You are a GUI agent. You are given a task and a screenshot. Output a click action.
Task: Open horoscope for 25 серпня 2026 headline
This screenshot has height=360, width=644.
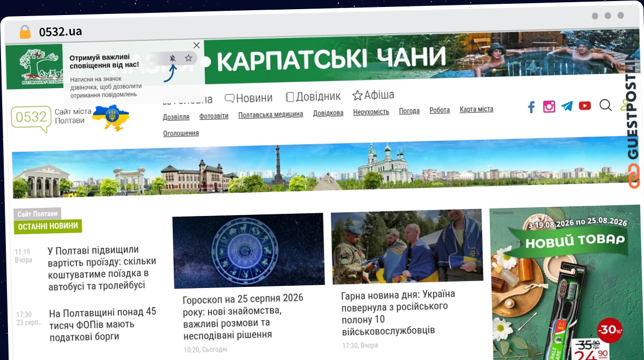(x=243, y=316)
